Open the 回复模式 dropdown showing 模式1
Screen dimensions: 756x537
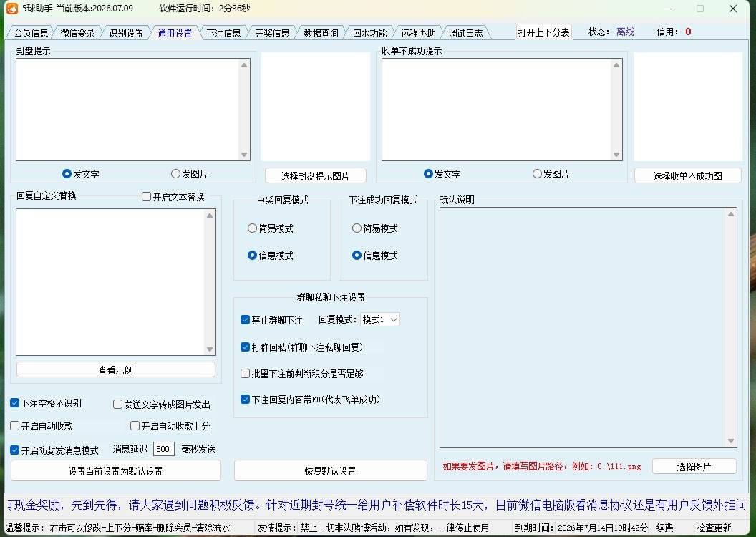click(x=380, y=319)
